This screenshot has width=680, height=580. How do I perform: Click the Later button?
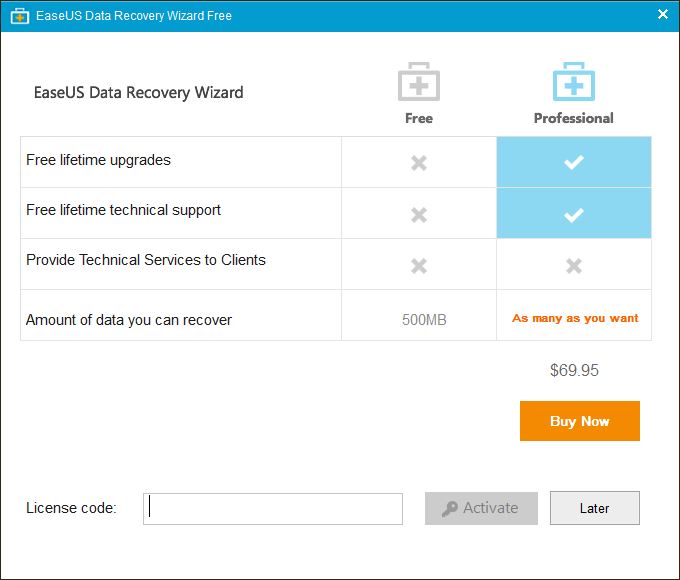coord(595,508)
